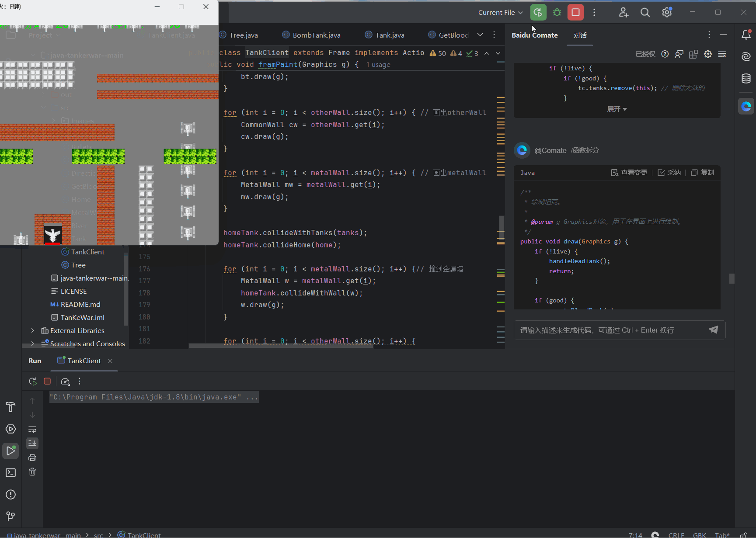The image size is (756, 538).
Task: Accept the suggestion with 采纳
Action: pos(669,173)
